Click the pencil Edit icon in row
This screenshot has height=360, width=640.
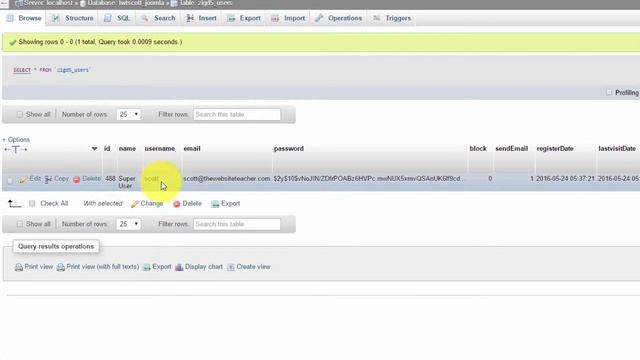(23, 179)
